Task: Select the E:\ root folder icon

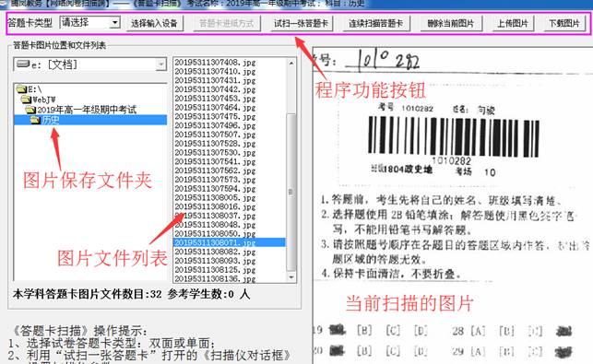Action: coord(21,89)
